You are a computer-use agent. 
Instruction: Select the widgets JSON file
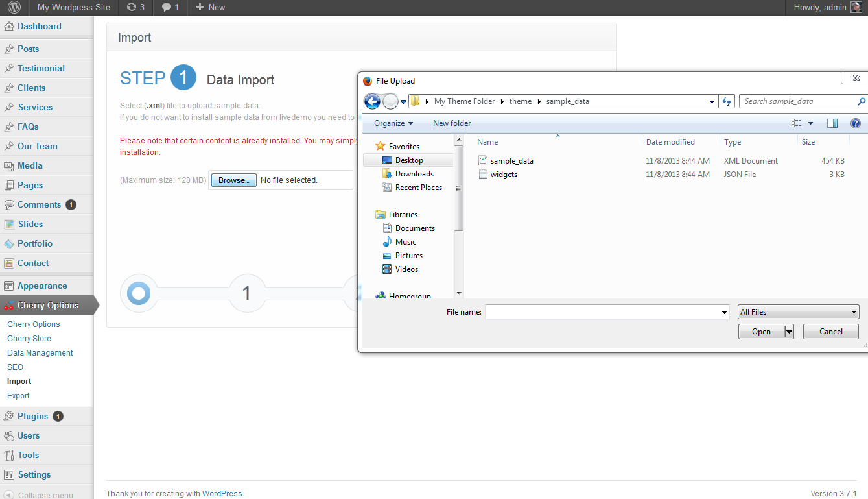(504, 175)
